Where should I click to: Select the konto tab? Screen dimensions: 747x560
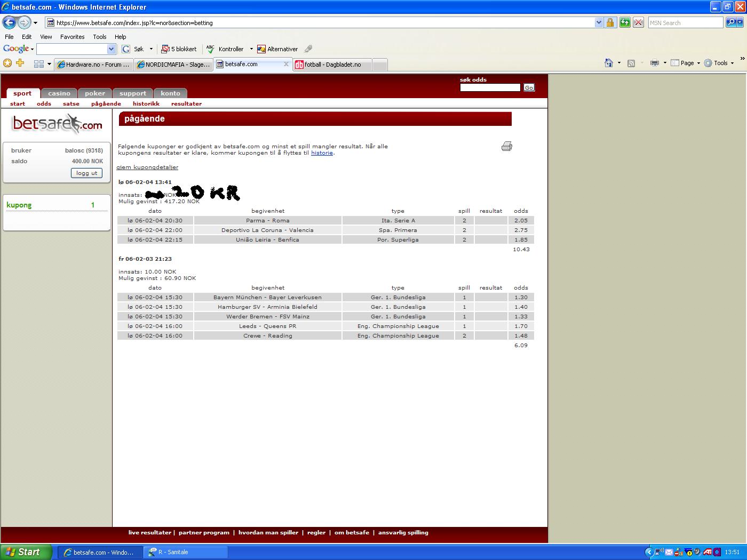coord(171,93)
